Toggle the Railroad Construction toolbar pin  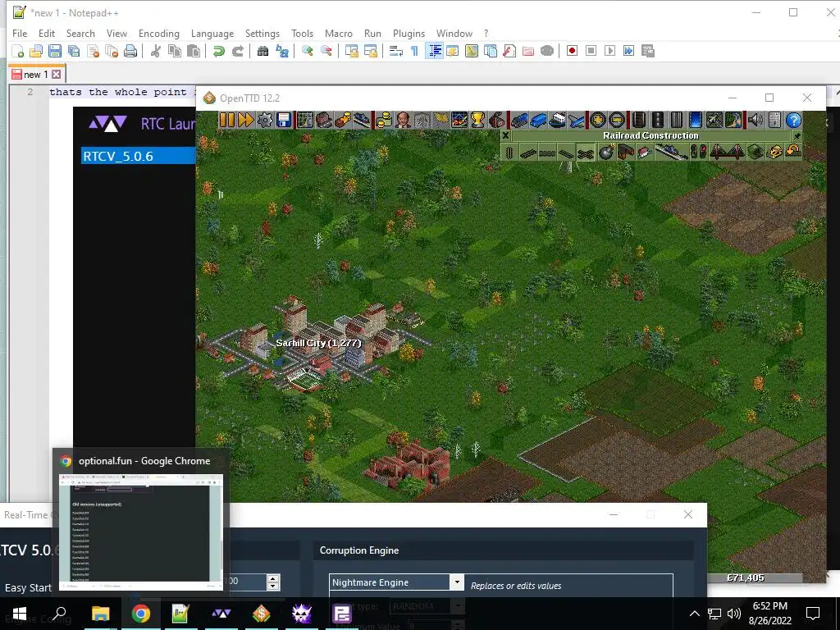pyautogui.click(x=797, y=136)
